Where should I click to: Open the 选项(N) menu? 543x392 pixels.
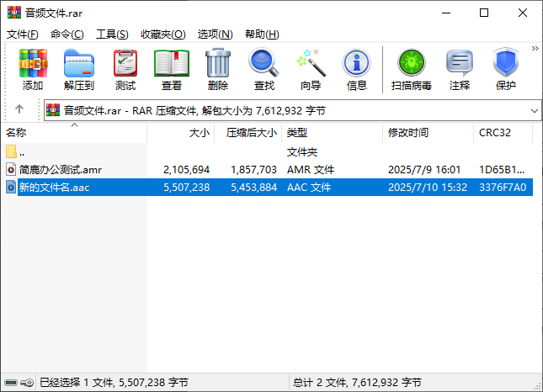click(215, 34)
